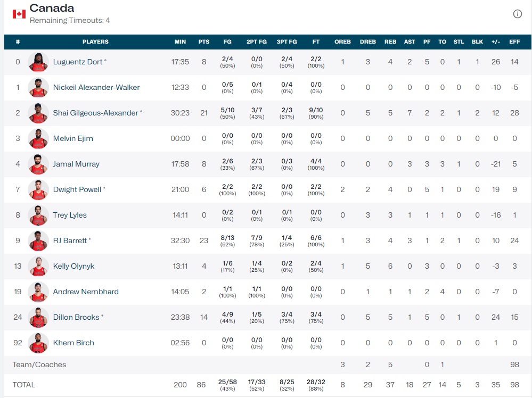
Task: Click Nickeil Alexander-Walker's name
Action: (x=96, y=87)
